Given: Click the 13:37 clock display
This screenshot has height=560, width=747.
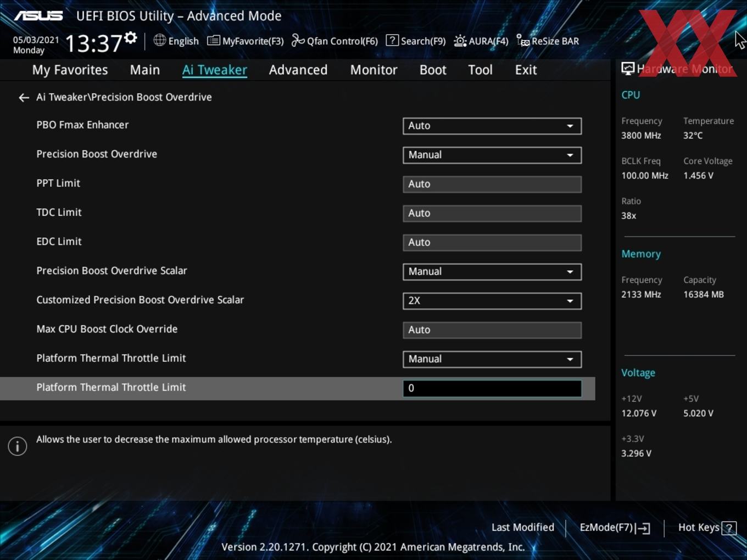Looking at the screenshot, I should tap(94, 43).
